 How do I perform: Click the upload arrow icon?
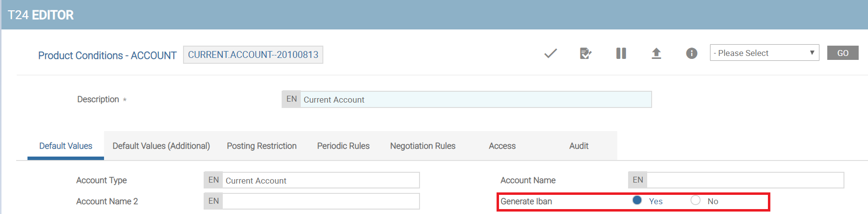tap(656, 53)
